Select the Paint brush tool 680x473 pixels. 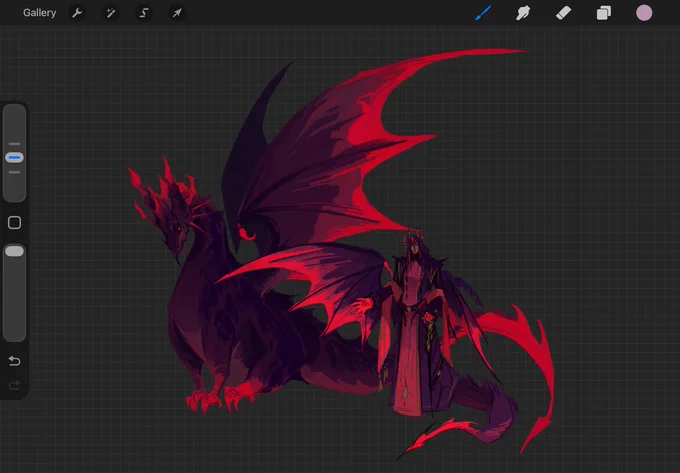(x=483, y=13)
